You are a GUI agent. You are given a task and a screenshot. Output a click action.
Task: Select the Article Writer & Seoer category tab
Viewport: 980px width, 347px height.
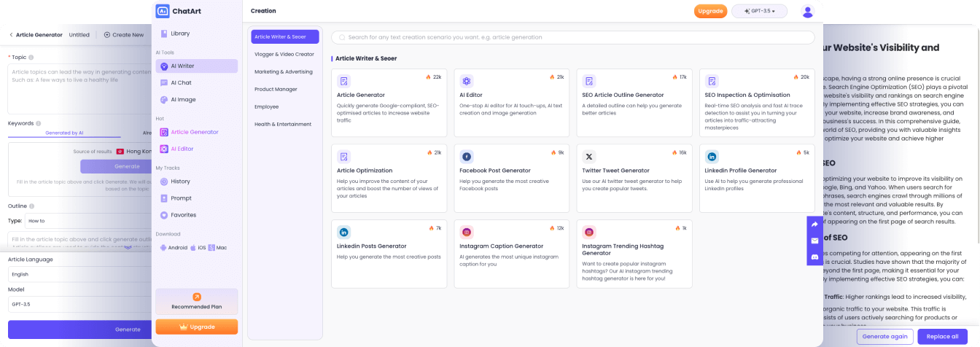coord(284,36)
